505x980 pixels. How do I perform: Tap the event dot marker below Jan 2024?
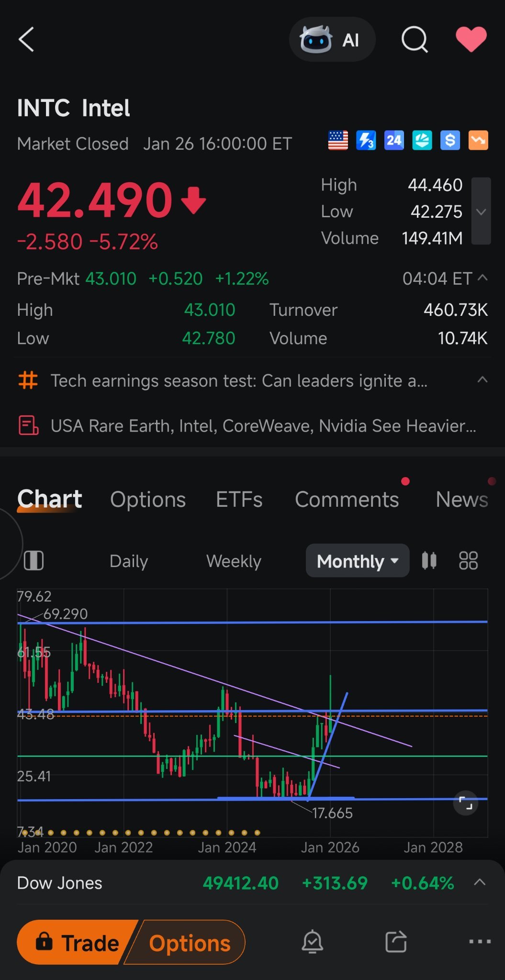231,833
